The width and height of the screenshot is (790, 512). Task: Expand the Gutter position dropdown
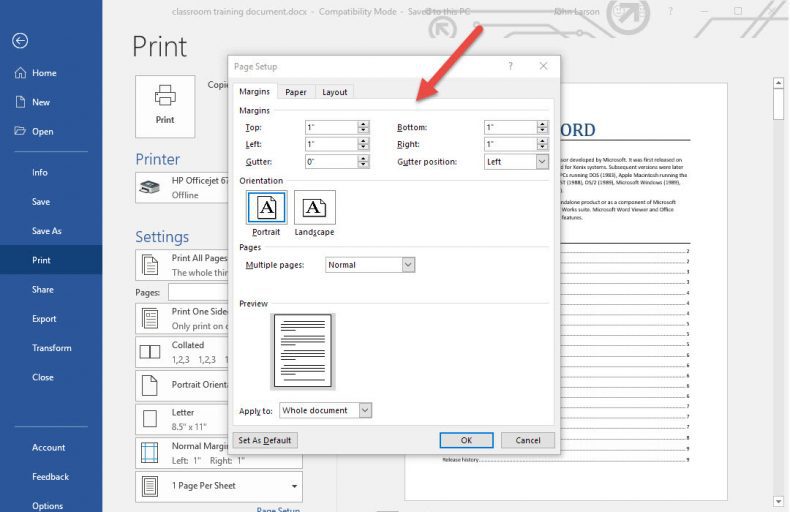click(542, 161)
